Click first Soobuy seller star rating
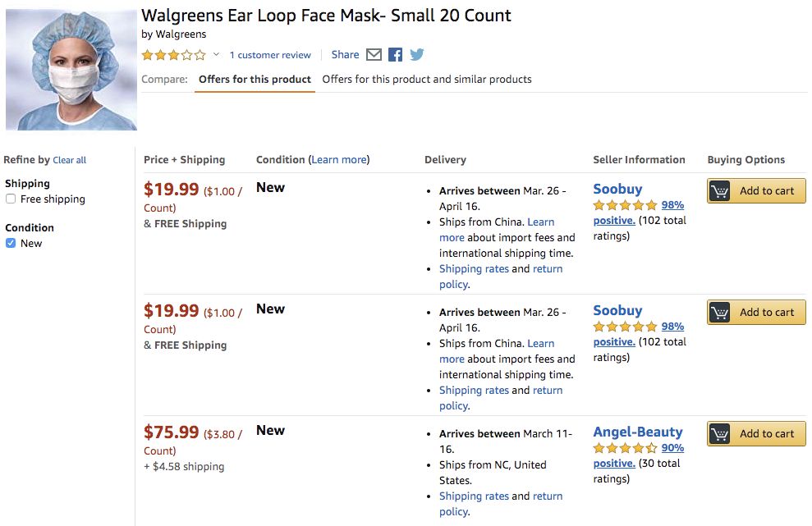The height and width of the screenshot is (526, 812). click(x=626, y=205)
